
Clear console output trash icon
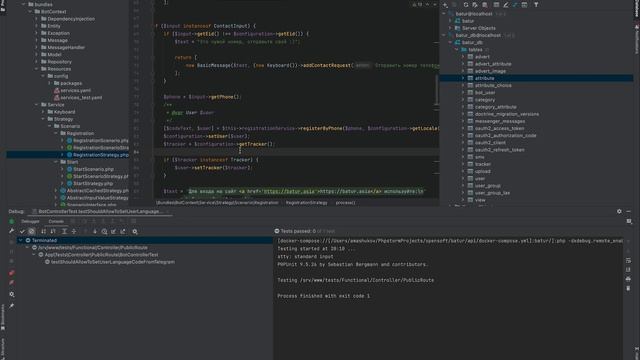[628, 288]
